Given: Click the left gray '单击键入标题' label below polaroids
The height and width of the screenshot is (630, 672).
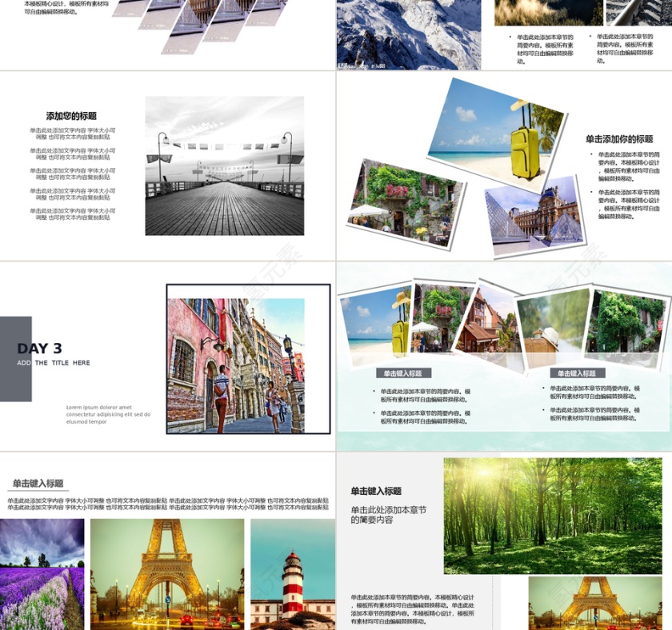Looking at the screenshot, I should click(402, 373).
